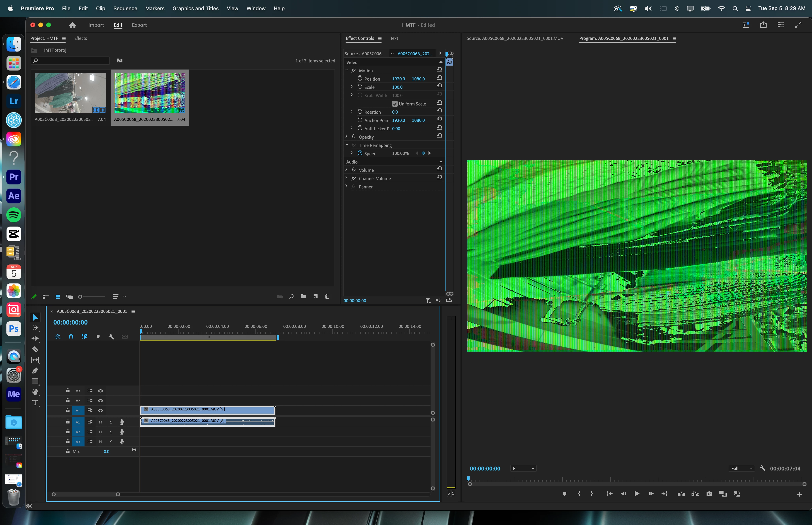Open the Fit zoom level dropdown
Screen dimensions: 812x525
tap(523, 468)
